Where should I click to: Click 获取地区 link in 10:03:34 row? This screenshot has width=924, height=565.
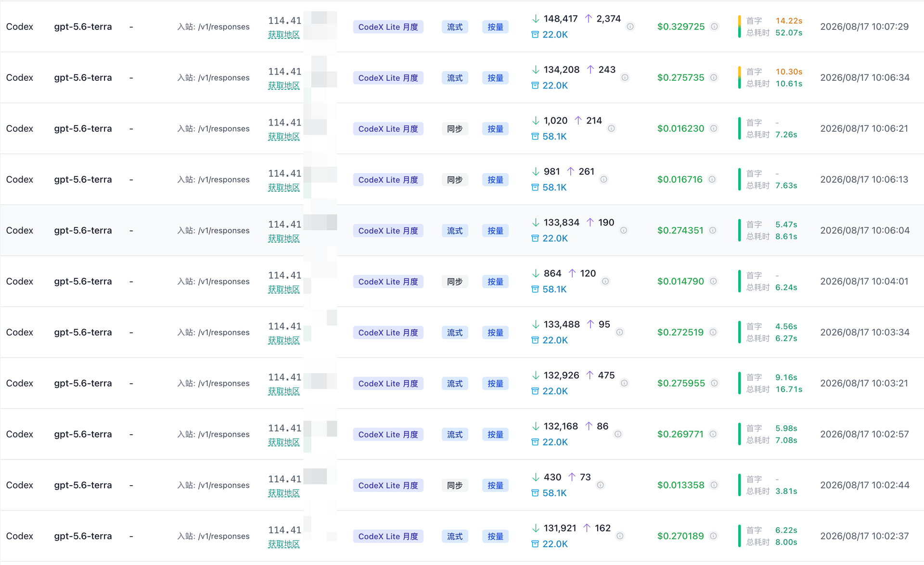pos(284,341)
